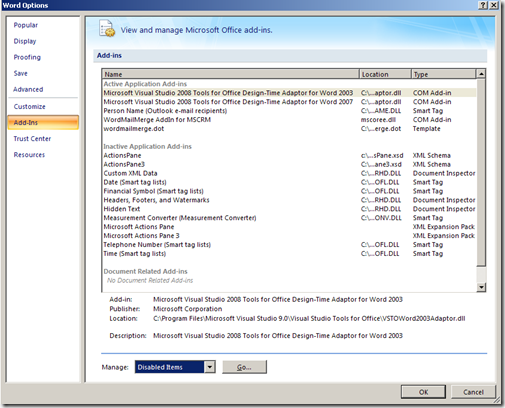
Task: Sort by the Name column header
Action: pos(231,74)
